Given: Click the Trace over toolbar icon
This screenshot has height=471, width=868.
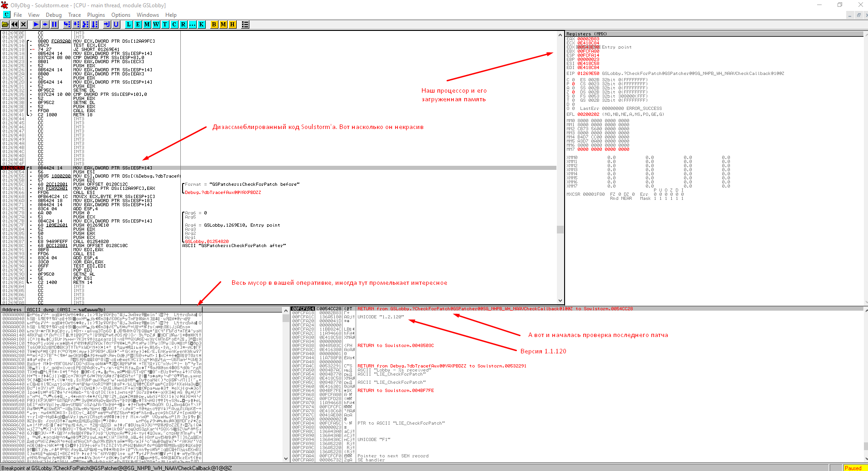Looking at the screenshot, I should (94, 25).
